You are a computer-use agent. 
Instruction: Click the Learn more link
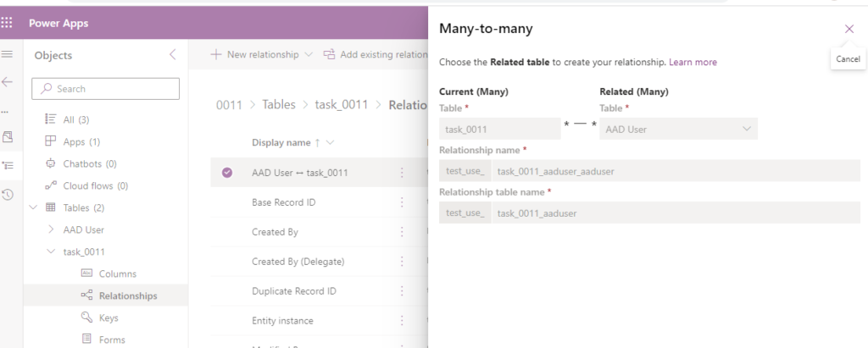pyautogui.click(x=693, y=63)
